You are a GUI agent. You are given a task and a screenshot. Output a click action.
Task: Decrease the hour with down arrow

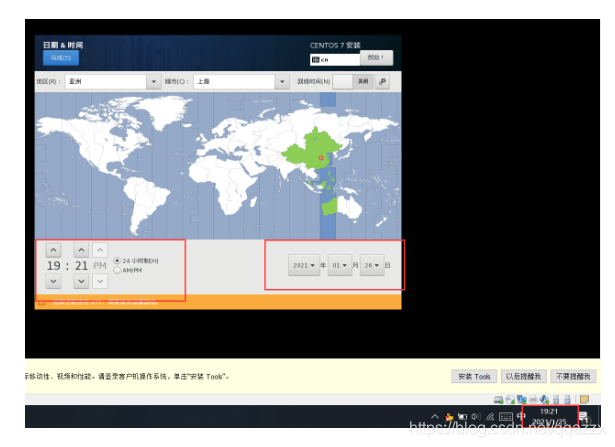pyautogui.click(x=53, y=281)
